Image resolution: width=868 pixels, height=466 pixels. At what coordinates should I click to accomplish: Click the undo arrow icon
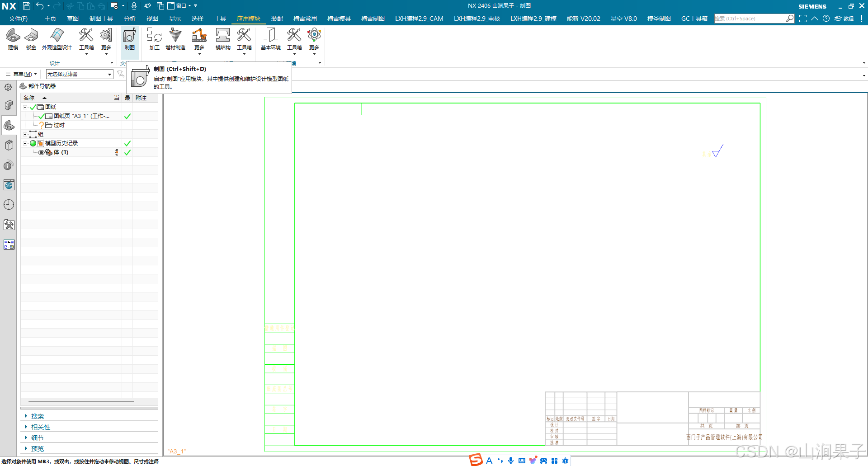(x=40, y=6)
